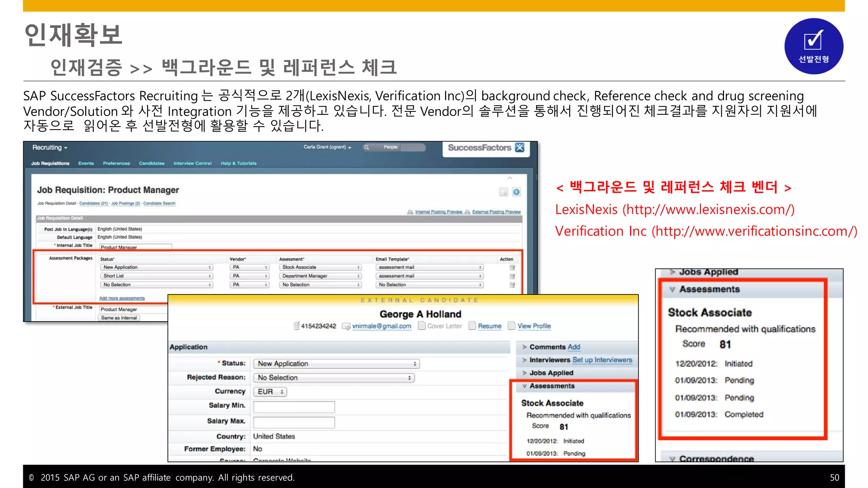Open the Department Manager assessment dropdown
The height and width of the screenshot is (488, 868).
(x=320, y=276)
